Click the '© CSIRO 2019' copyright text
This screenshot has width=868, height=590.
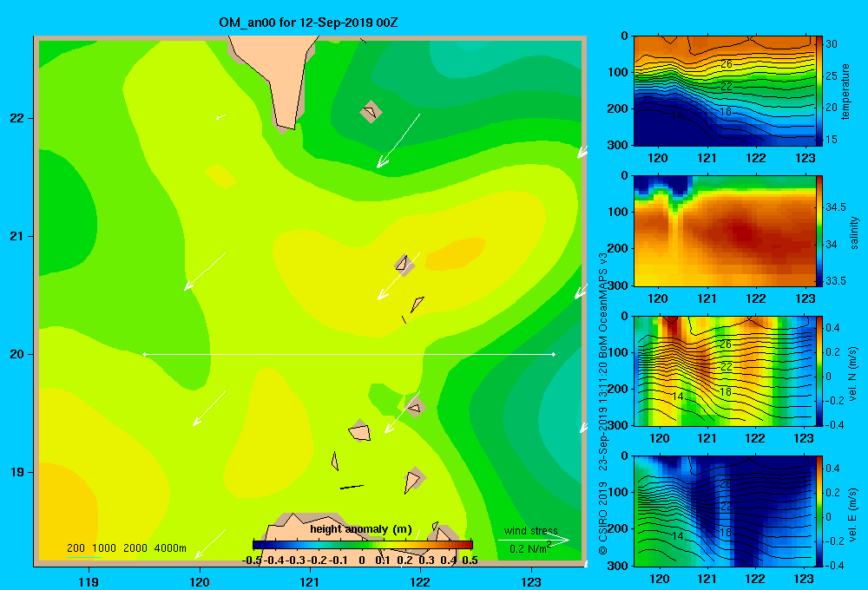(603, 517)
